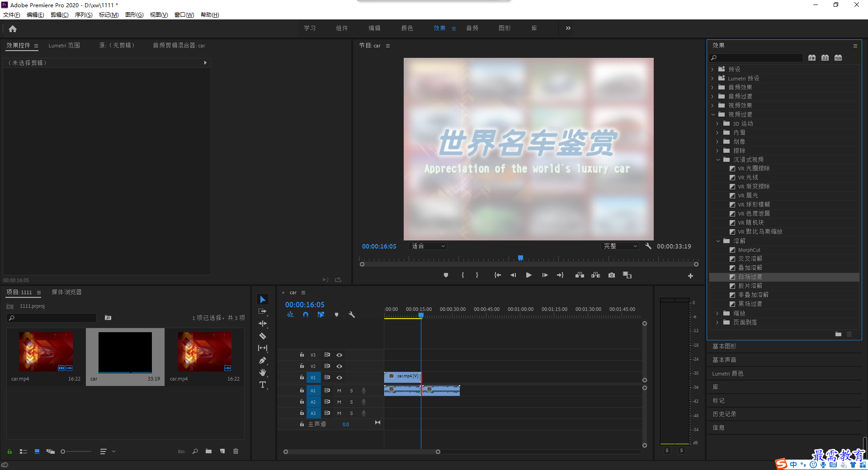Click Go to Out point button
The height and width of the screenshot is (470, 868).
click(560, 275)
